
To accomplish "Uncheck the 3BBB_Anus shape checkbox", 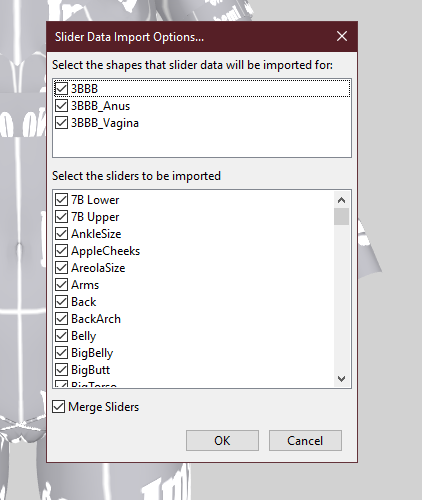I will tap(61, 106).
